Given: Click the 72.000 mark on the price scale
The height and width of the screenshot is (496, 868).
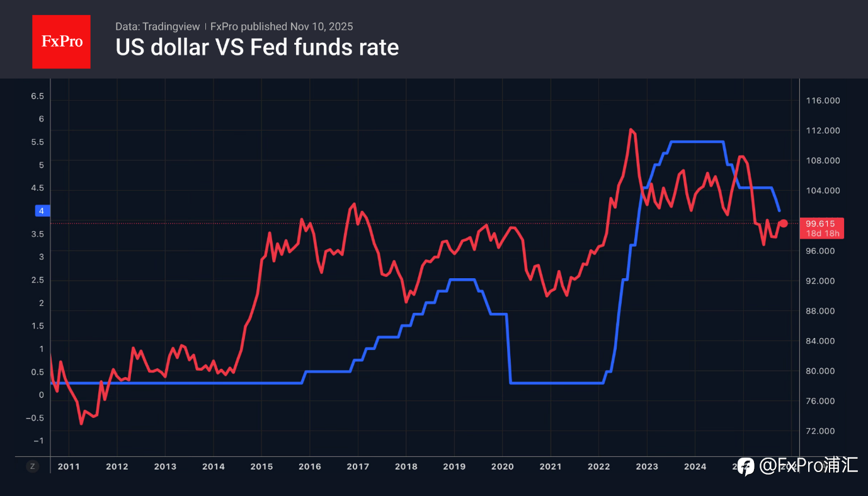Looking at the screenshot, I should coord(824,431).
